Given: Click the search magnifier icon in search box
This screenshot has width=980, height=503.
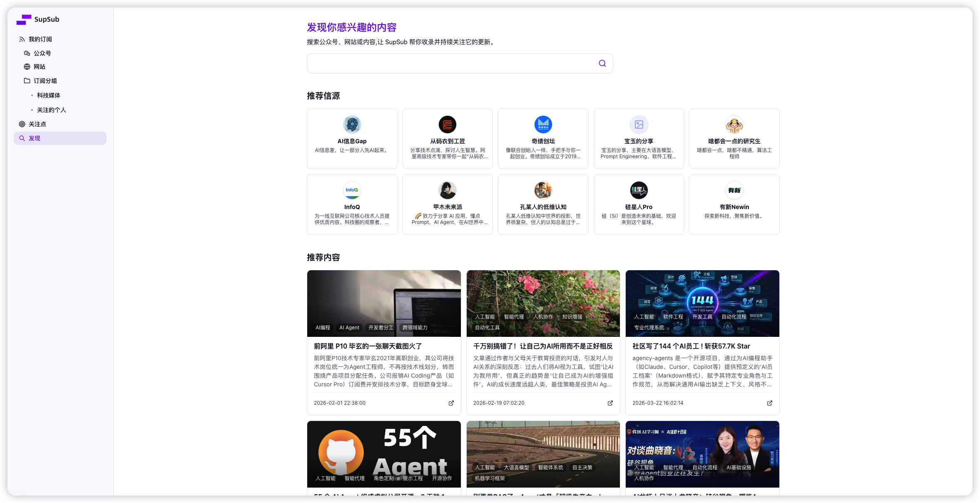Looking at the screenshot, I should click(x=602, y=63).
